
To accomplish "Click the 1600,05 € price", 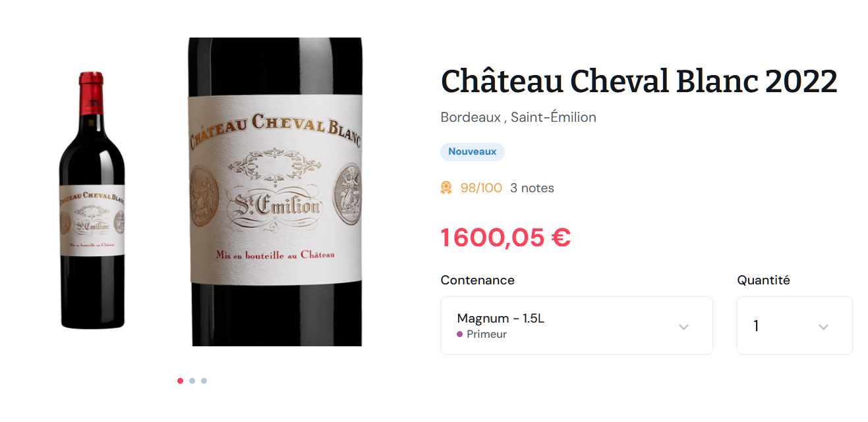I will coord(506,238).
